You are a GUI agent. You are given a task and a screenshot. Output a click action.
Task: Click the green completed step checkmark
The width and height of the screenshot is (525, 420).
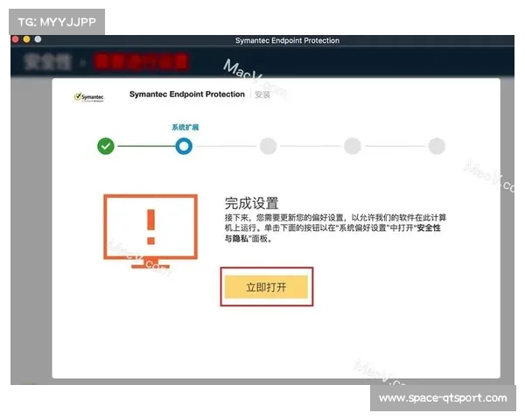106,146
